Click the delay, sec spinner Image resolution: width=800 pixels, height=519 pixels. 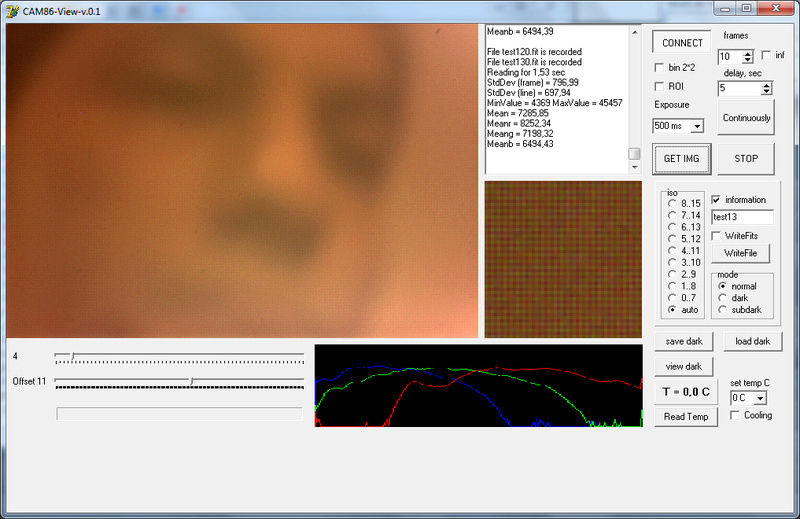coord(766,88)
